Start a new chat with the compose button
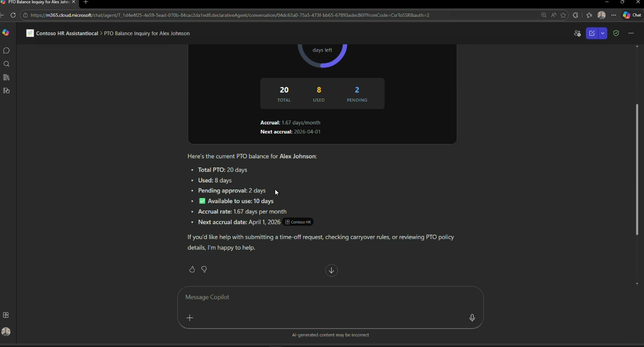Viewport: 644px width, 347px height. pyautogui.click(x=592, y=33)
